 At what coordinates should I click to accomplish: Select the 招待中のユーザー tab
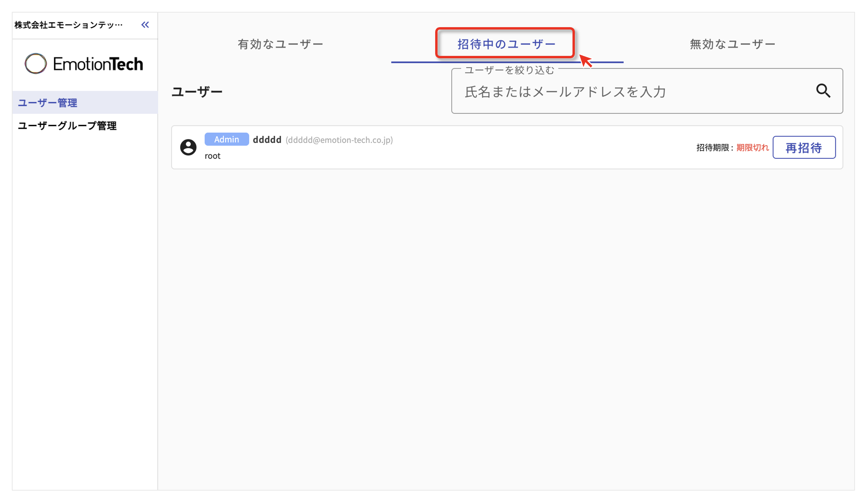click(505, 44)
